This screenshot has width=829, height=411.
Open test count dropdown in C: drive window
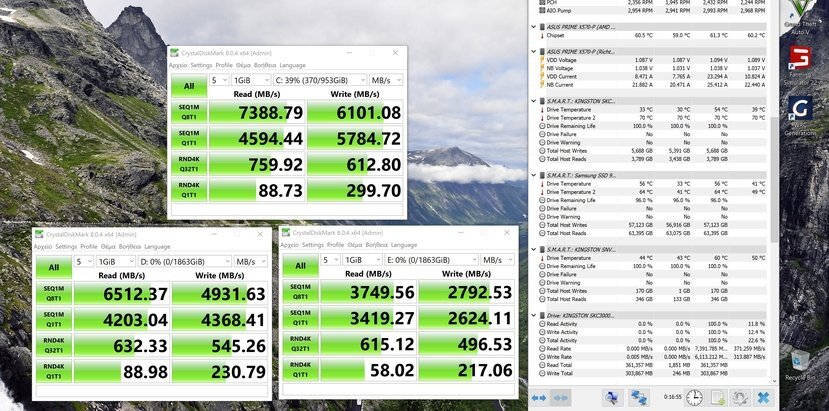tap(219, 80)
